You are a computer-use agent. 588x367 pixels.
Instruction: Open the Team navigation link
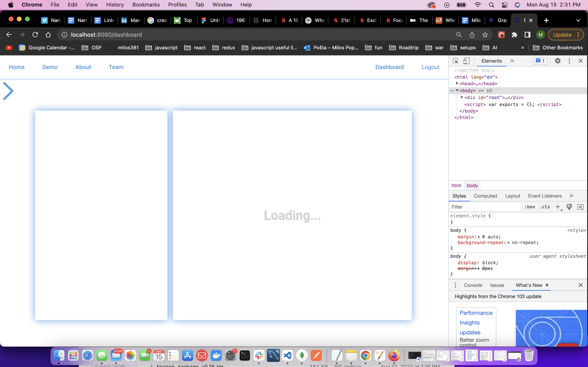click(116, 67)
